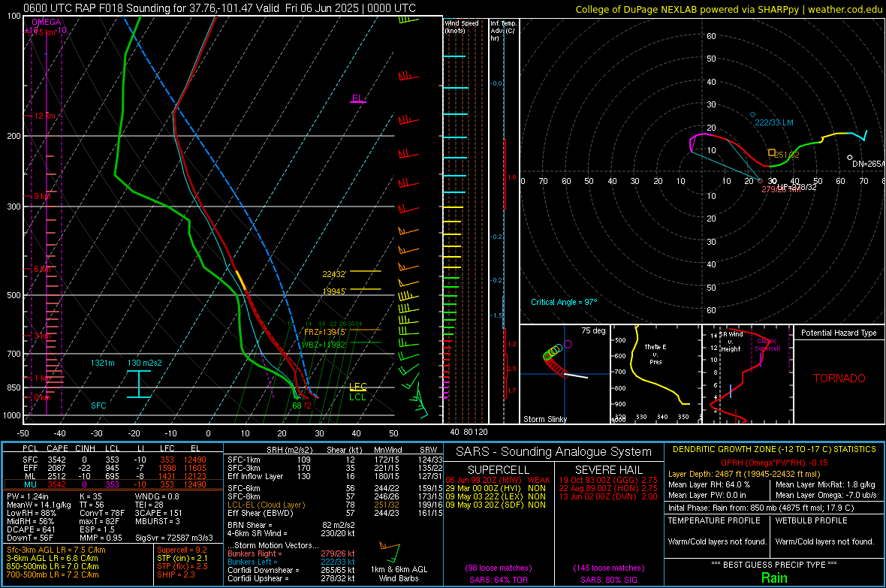Click the magenta EL marker on the skew-T

(x=357, y=98)
